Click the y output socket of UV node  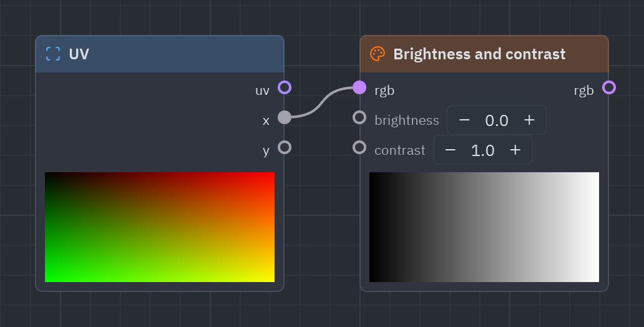285,147
